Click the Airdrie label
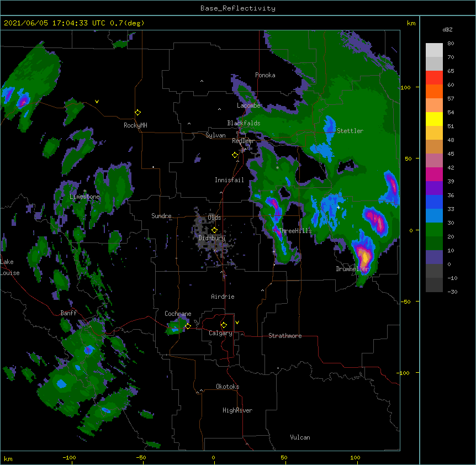 coord(223,297)
